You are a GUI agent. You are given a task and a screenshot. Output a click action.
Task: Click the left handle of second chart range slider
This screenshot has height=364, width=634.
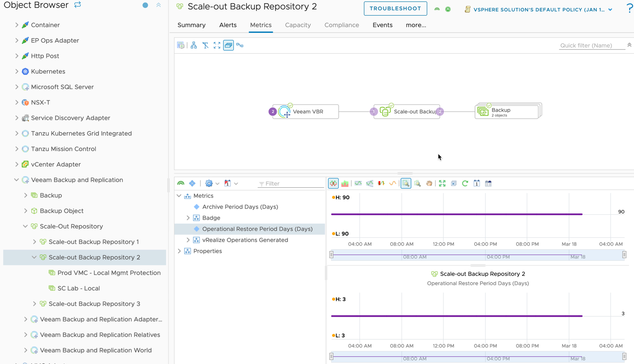[x=332, y=356]
